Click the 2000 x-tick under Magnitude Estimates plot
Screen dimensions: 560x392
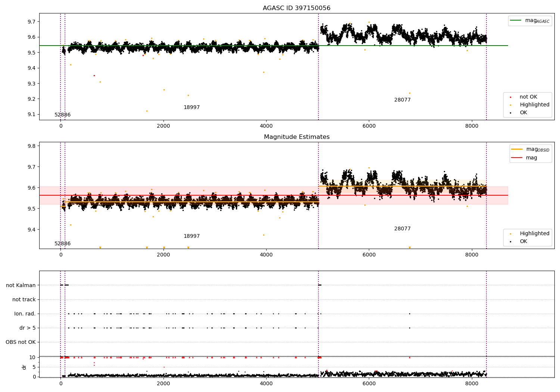164,255
